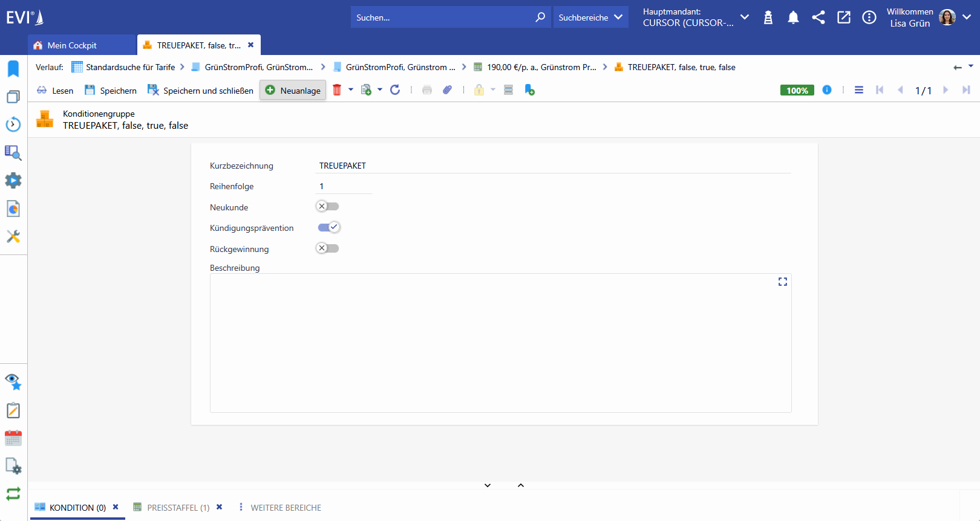The height and width of the screenshot is (521, 980).
Task: Enable the Neukunde toggle
Action: point(327,207)
